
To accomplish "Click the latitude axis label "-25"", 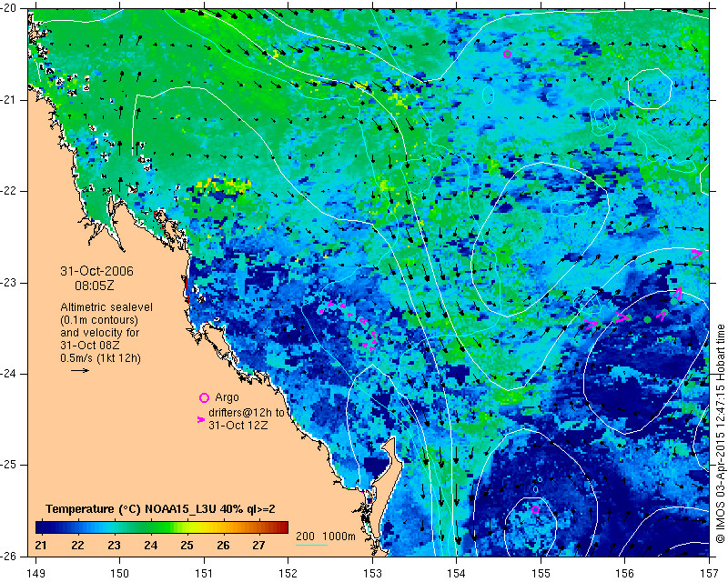I will click(x=9, y=465).
